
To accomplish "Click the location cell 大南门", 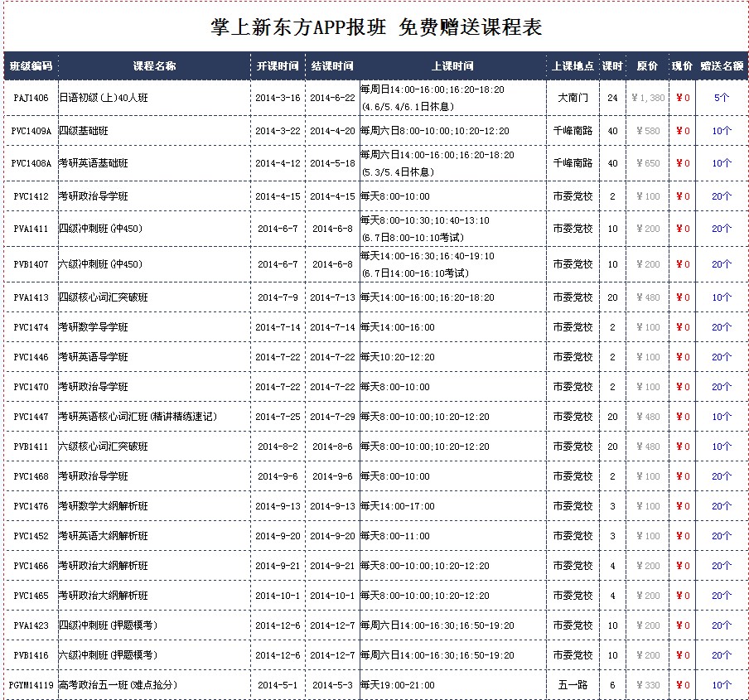I will point(573,98).
